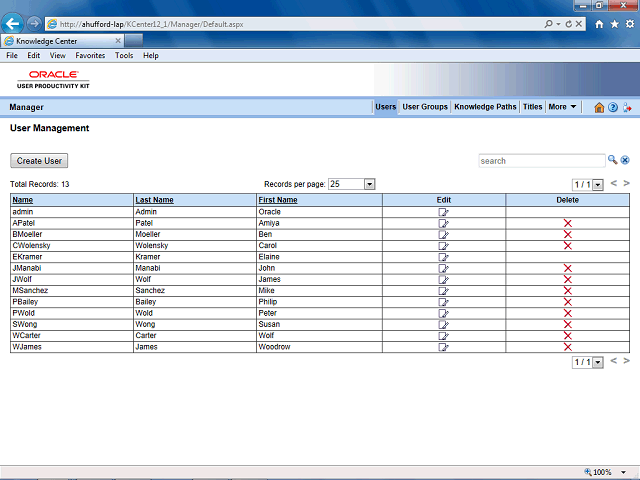640x480 pixels.
Task: Open the address bar search dropdown arrow
Action: pos(558,24)
